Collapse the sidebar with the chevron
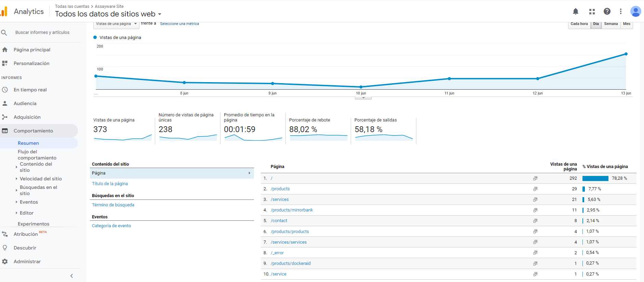This screenshot has width=644, height=282. [71, 276]
